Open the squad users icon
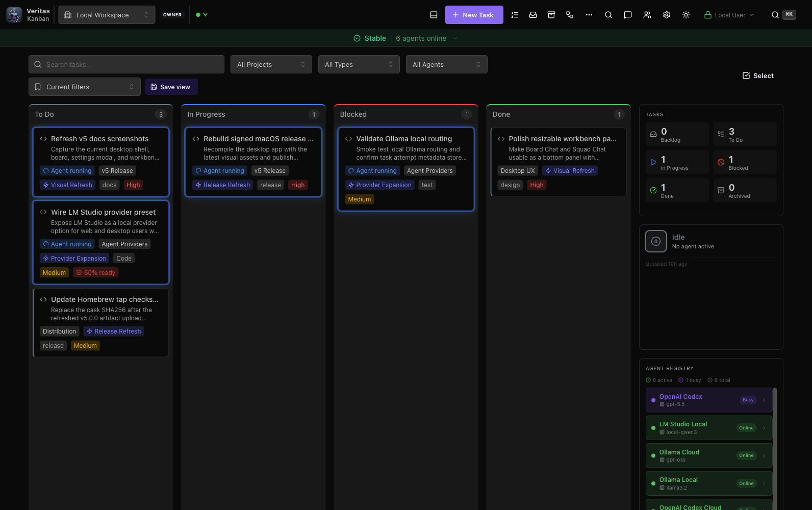Image resolution: width=812 pixels, height=510 pixels. coord(647,15)
